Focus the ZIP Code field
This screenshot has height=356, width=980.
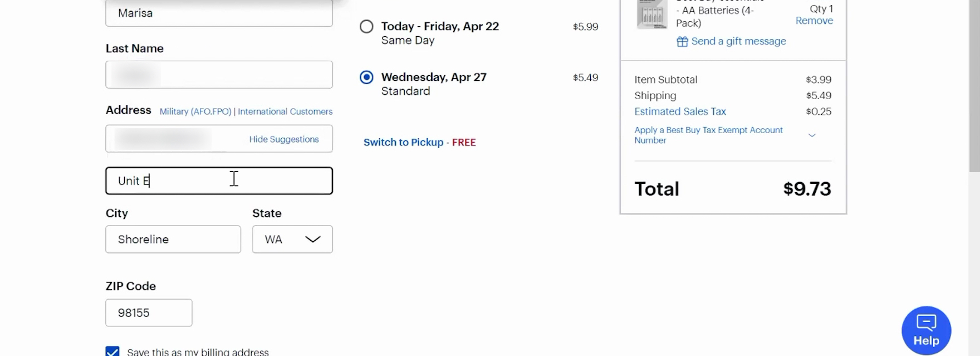149,313
